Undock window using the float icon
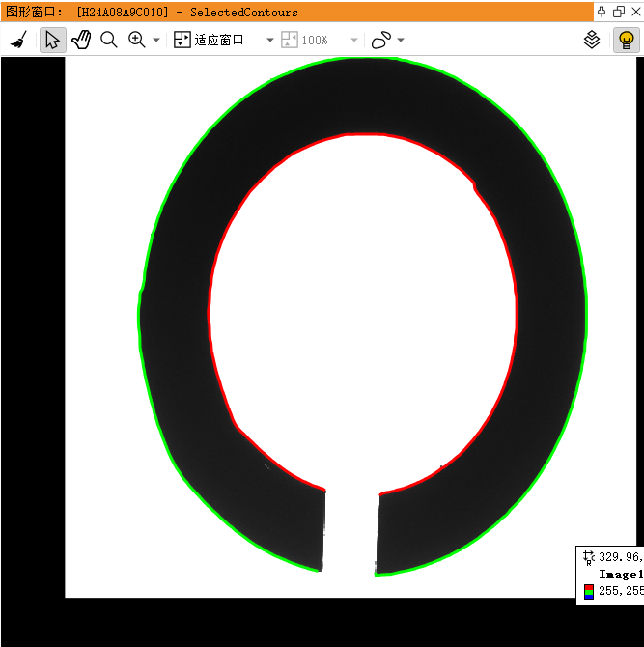 tap(619, 12)
